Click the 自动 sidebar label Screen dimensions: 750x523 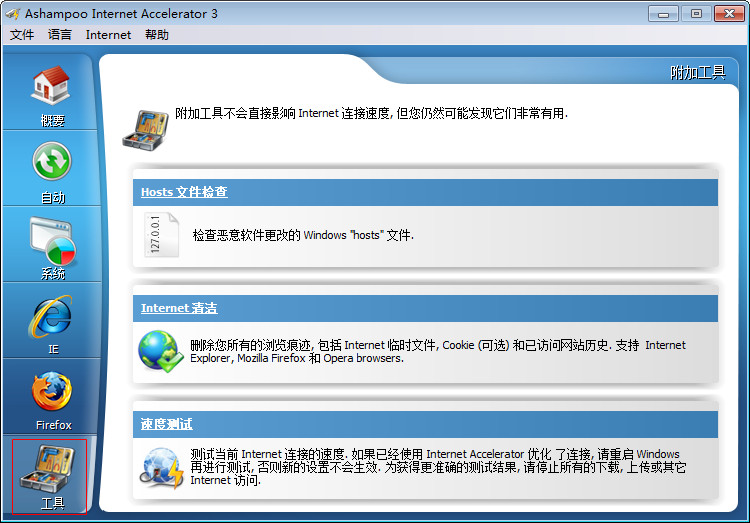[x=53, y=197]
